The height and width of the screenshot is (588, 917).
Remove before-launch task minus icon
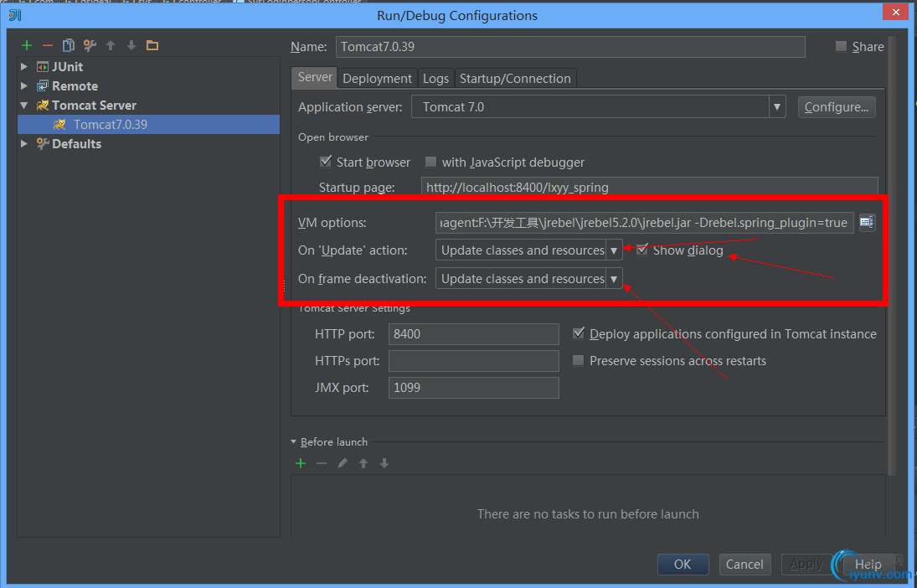pos(322,463)
